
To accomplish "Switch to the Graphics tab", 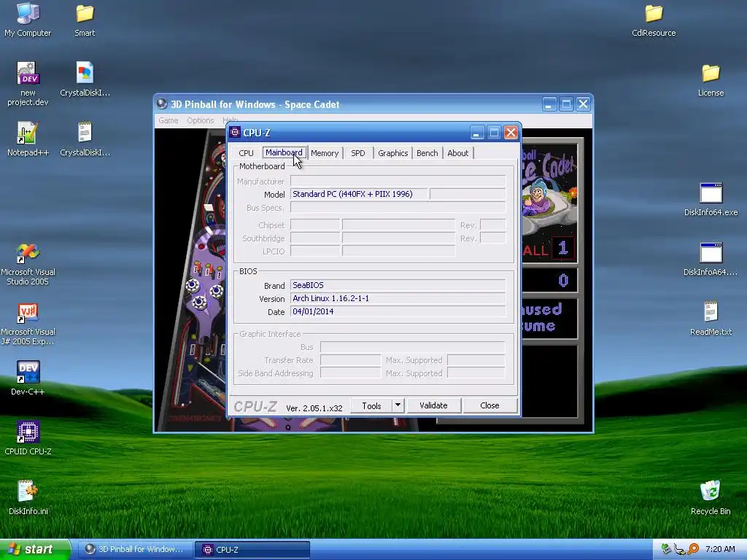I will 392,153.
